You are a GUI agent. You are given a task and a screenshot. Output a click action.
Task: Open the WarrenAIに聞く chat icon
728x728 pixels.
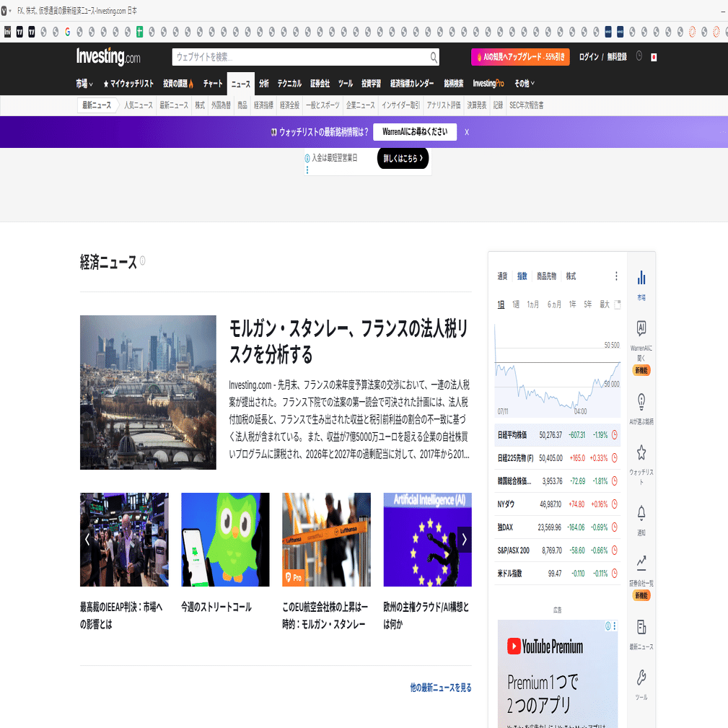pos(641,329)
